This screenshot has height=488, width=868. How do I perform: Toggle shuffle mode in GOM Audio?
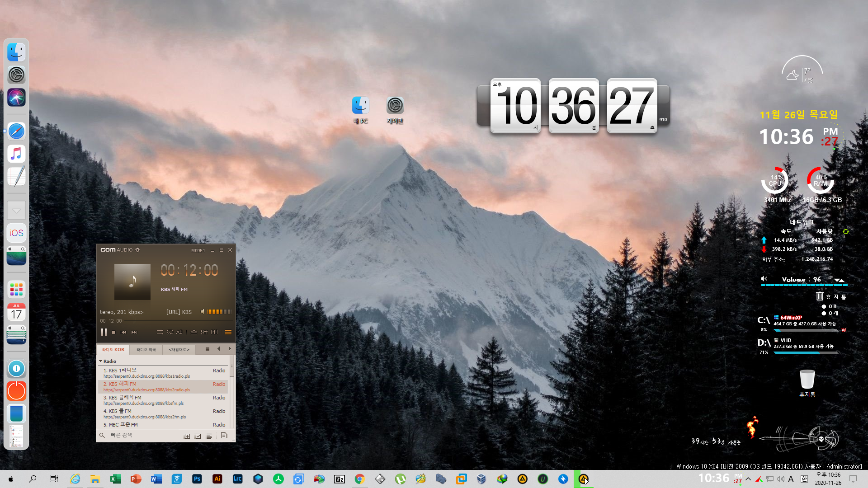160,332
